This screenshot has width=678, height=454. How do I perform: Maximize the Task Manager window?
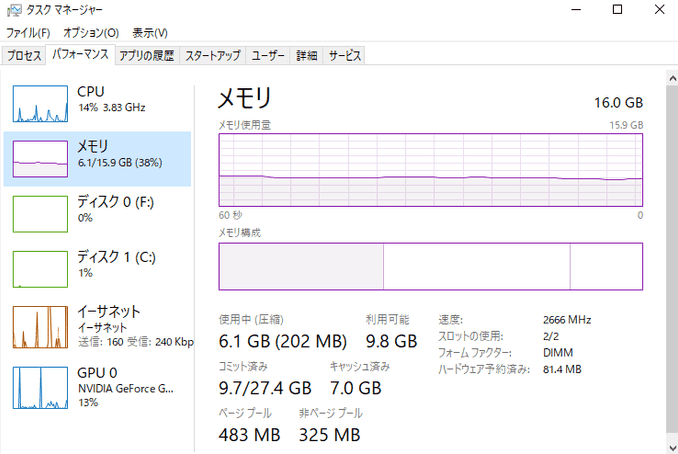pos(617,10)
